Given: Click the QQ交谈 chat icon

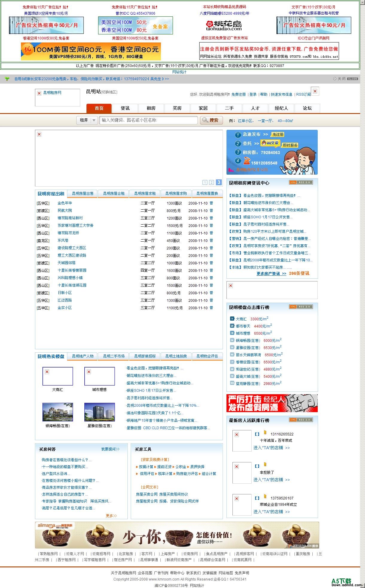Looking at the screenshot, I should pos(270,143).
